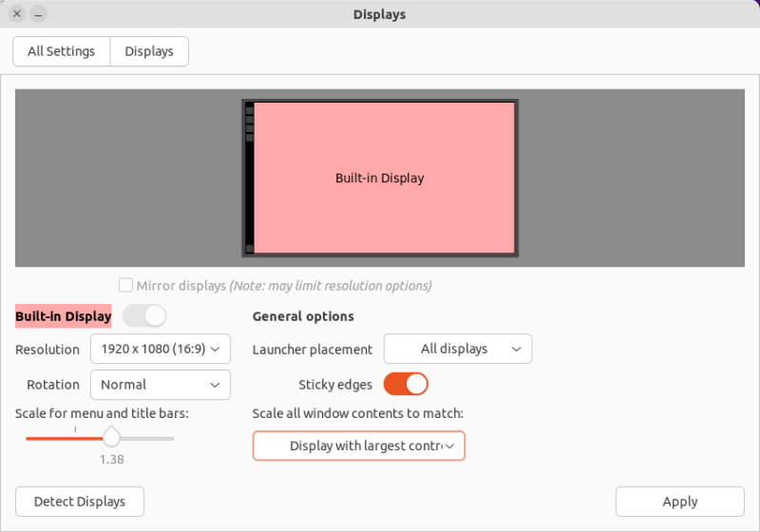Screen dimensions: 760x532
Task: Close the Displays window
Action: tap(17, 14)
